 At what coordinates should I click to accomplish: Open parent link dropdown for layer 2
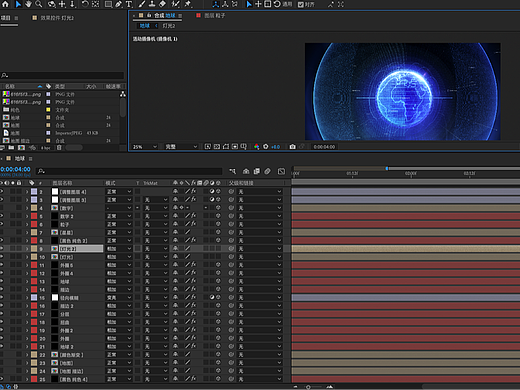point(260,192)
